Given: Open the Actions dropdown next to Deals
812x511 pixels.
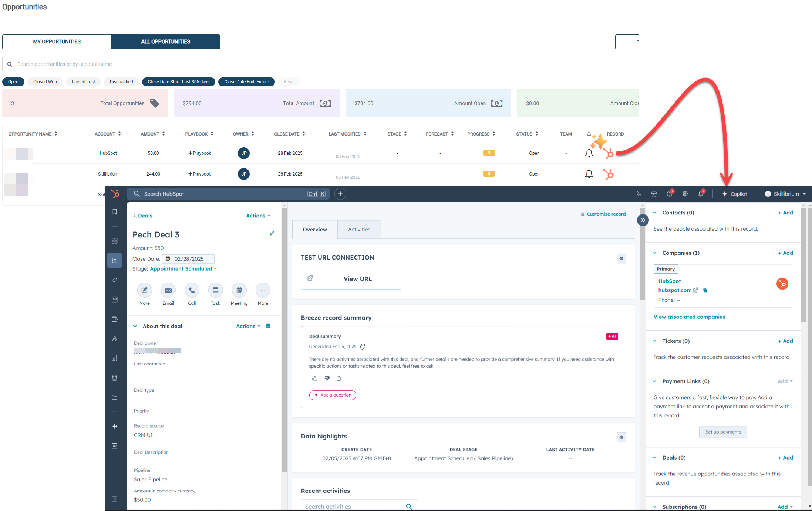Looking at the screenshot, I should [258, 216].
